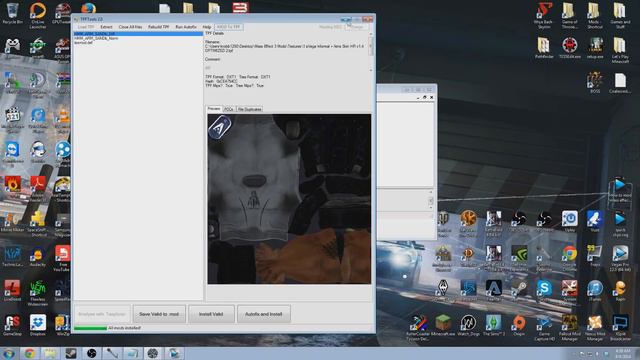This screenshot has width=640, height=360.
Task: Choose Run Autofix from the menu bar
Action: tap(186, 27)
